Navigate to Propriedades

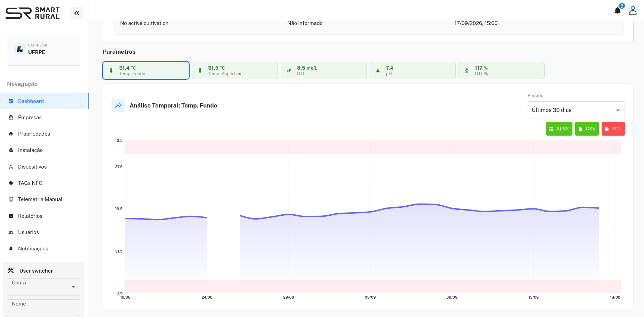pyautogui.click(x=44, y=134)
